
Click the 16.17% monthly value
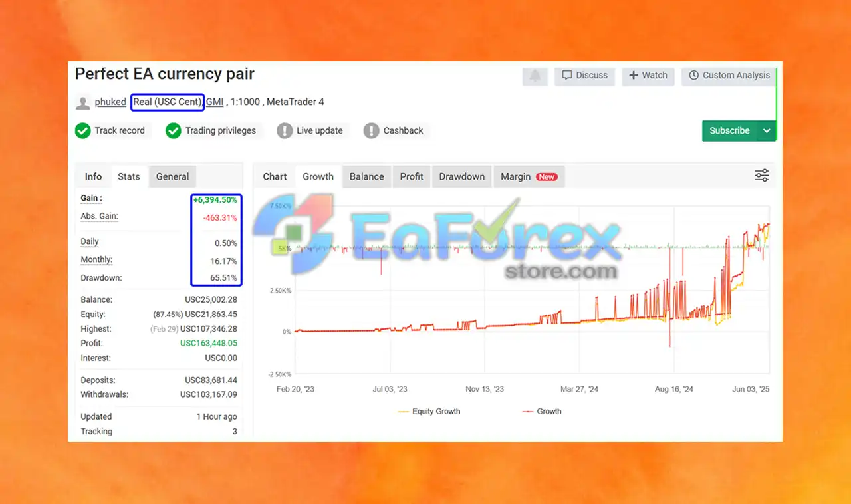point(225,261)
